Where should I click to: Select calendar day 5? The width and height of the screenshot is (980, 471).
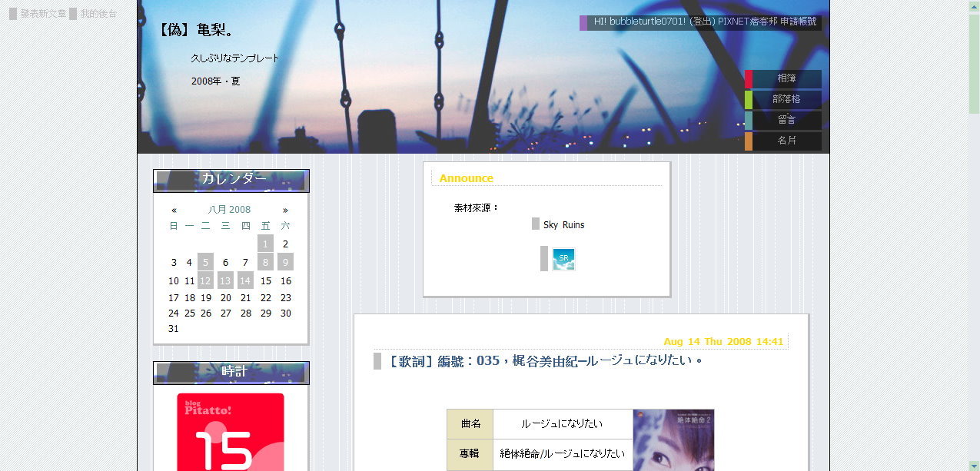point(205,262)
